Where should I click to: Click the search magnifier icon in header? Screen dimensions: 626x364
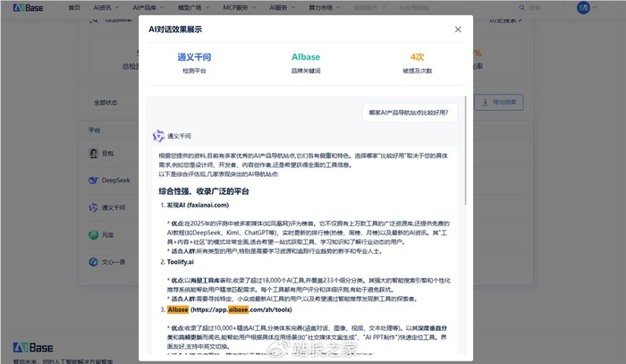(521, 7)
